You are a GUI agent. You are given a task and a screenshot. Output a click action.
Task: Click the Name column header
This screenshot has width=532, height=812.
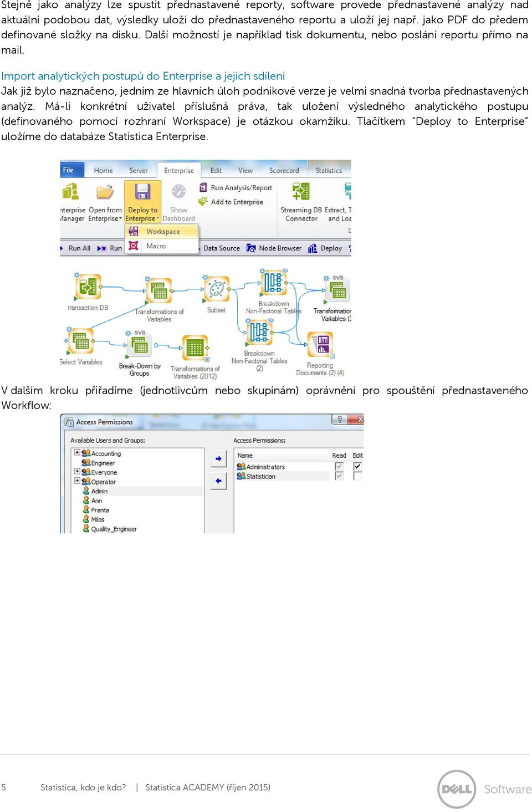point(282,456)
